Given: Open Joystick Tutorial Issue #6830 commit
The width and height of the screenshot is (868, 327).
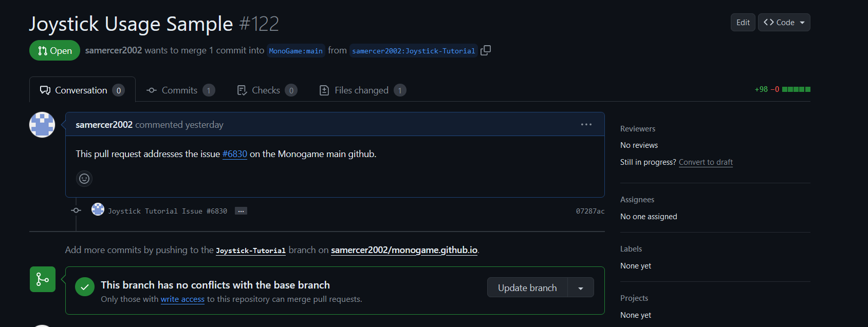Looking at the screenshot, I should point(168,211).
